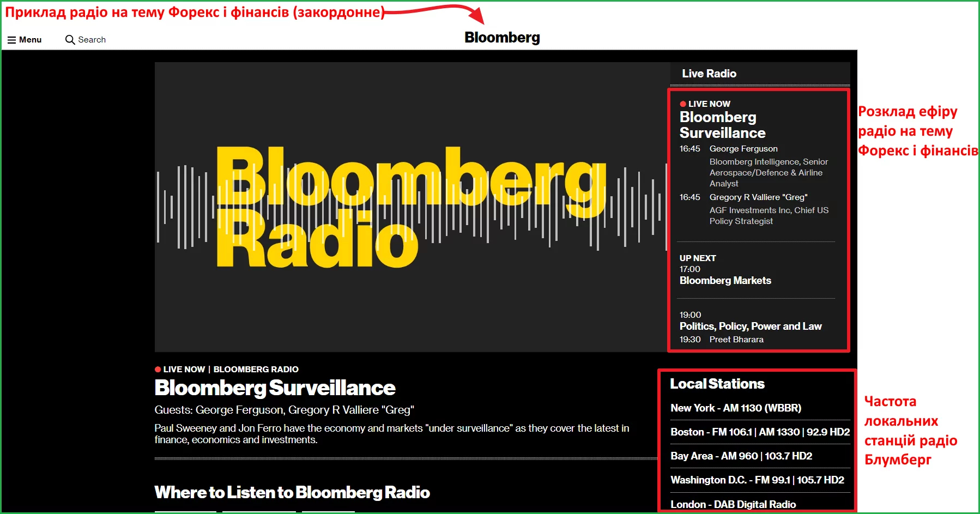Select New York - AM 1130 (WBBR)
Viewport: 980px width, 514px height.
point(736,408)
